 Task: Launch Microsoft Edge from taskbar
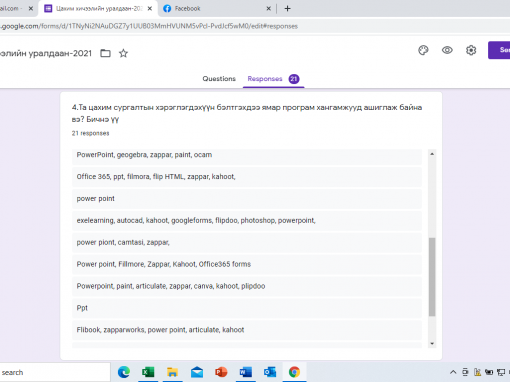point(124,372)
